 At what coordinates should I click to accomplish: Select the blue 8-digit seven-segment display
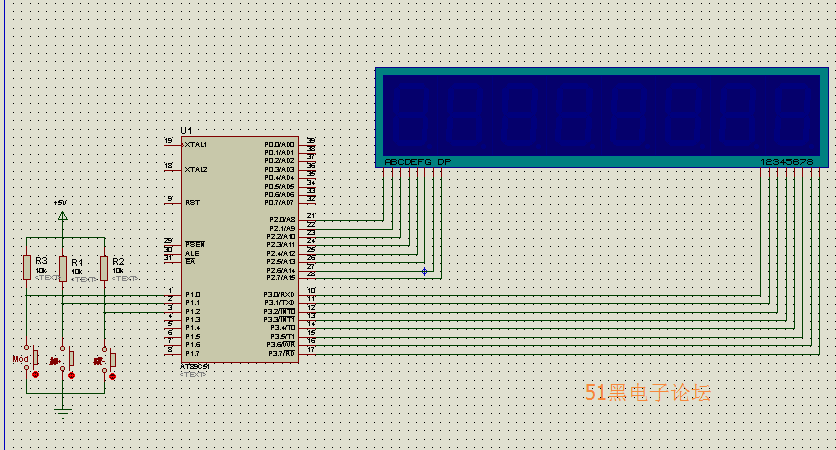(602, 117)
